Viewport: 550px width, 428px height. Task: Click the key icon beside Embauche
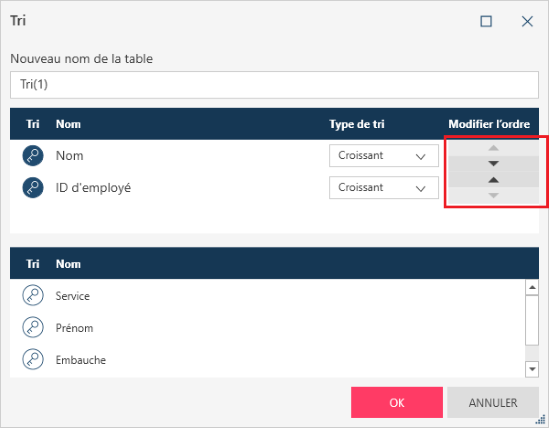(x=33, y=359)
